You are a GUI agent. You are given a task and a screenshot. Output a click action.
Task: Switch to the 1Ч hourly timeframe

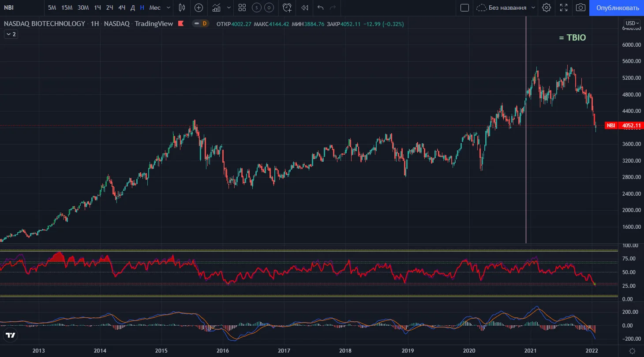(97, 7)
